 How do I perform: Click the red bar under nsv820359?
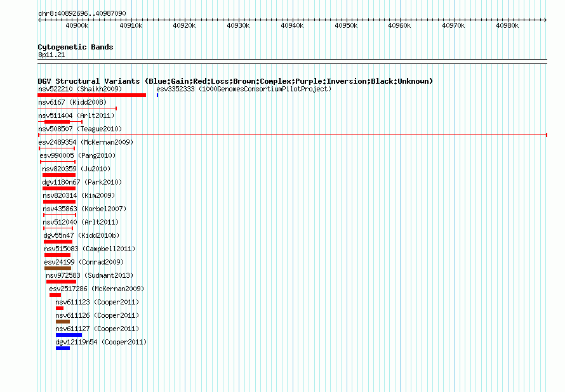(59, 175)
